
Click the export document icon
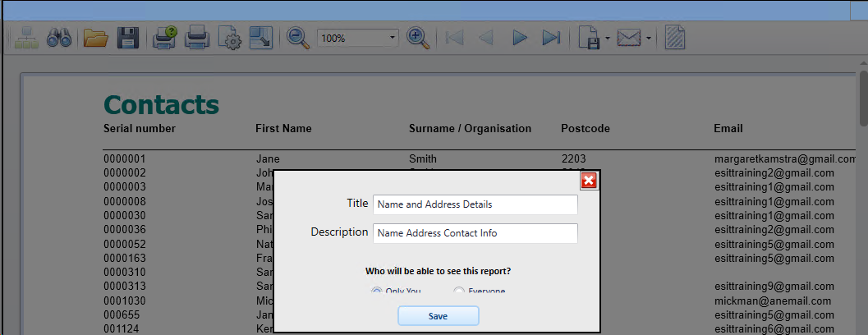pyautogui.click(x=590, y=38)
